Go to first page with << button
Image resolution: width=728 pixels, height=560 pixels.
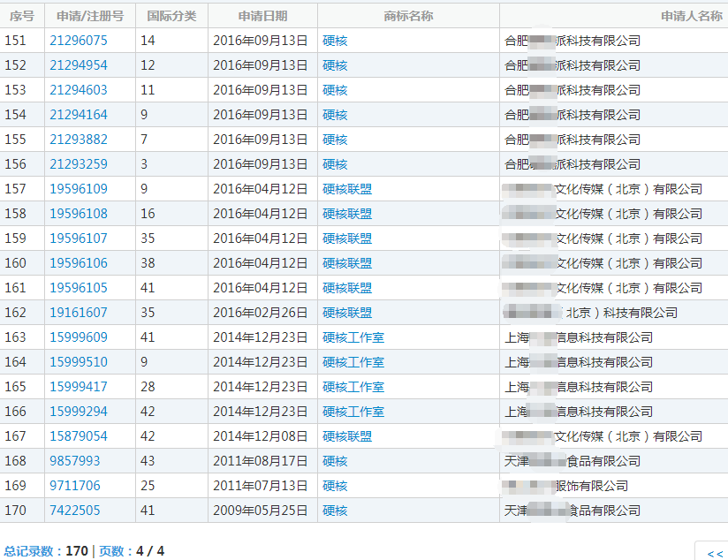(714, 553)
